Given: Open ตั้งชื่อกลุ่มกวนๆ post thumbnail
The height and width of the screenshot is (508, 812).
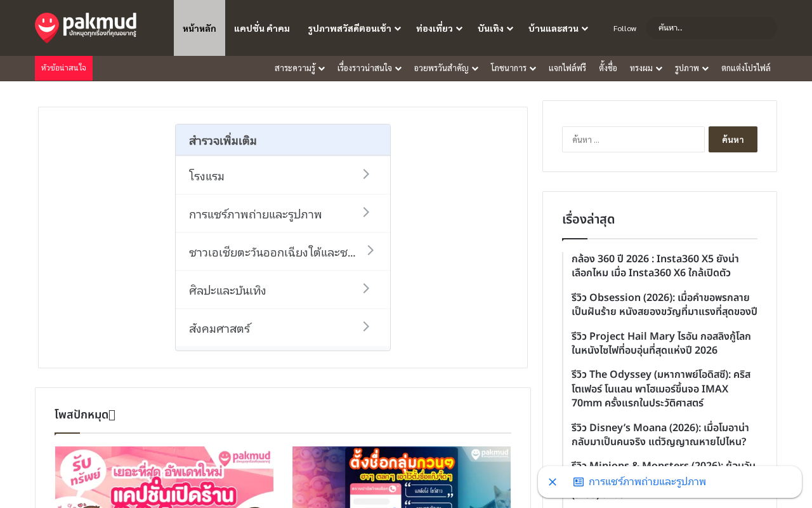Looking at the screenshot, I should click(402, 477).
